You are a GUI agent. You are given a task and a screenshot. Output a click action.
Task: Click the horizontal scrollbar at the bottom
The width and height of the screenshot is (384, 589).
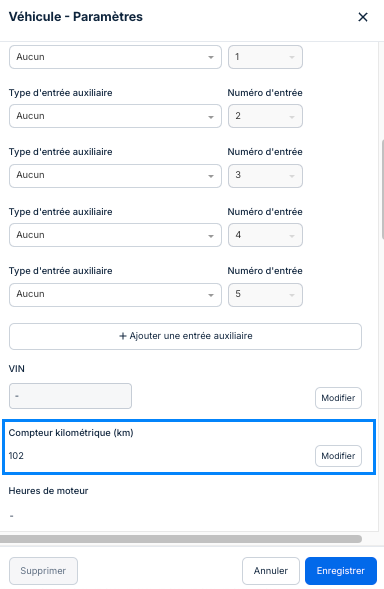(x=181, y=539)
